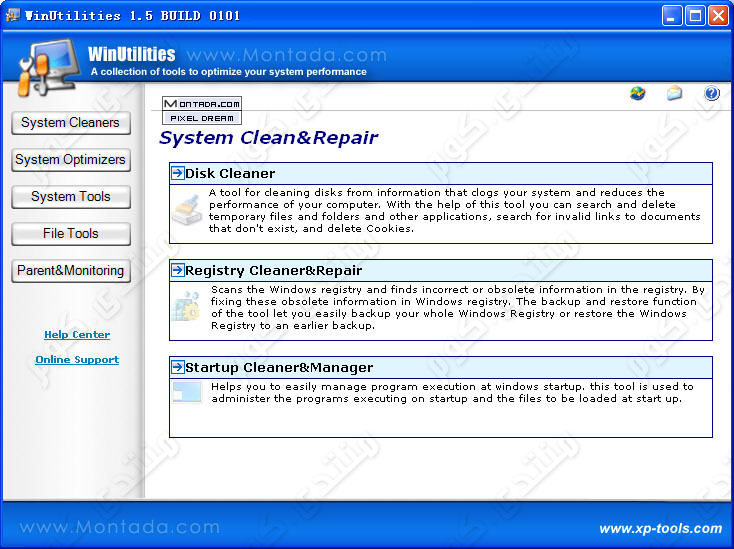Open the Parent&Monitoring category
This screenshot has width=734, height=549.
tap(70, 271)
